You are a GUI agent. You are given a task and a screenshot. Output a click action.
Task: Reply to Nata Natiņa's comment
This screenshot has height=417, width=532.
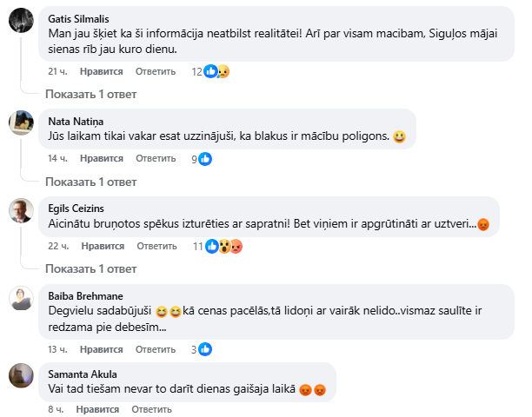point(156,159)
